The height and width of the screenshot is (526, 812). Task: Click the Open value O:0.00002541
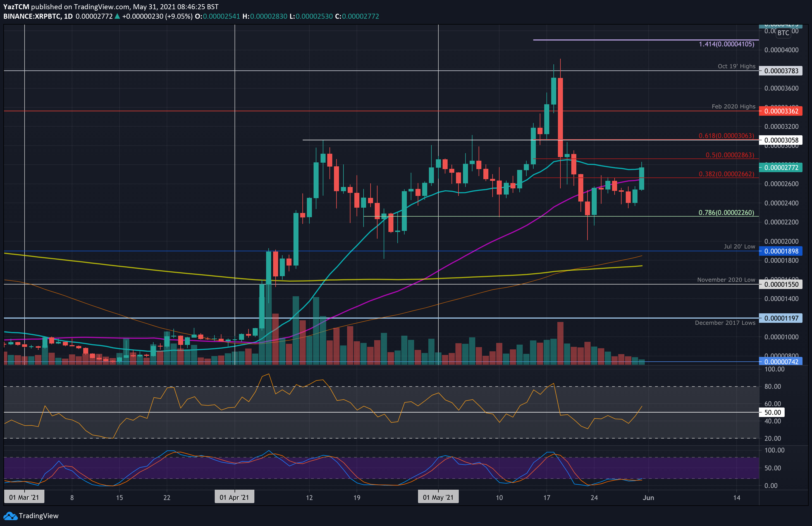(x=217, y=16)
